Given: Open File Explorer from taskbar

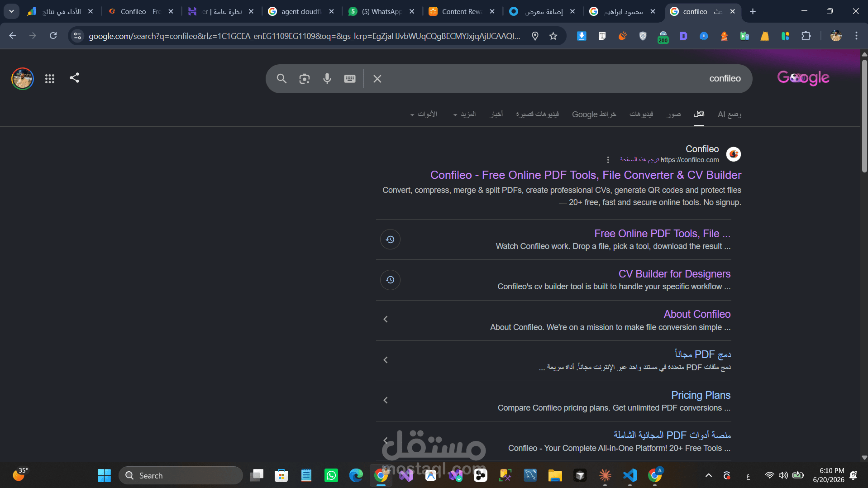Looking at the screenshot, I should point(555,475).
